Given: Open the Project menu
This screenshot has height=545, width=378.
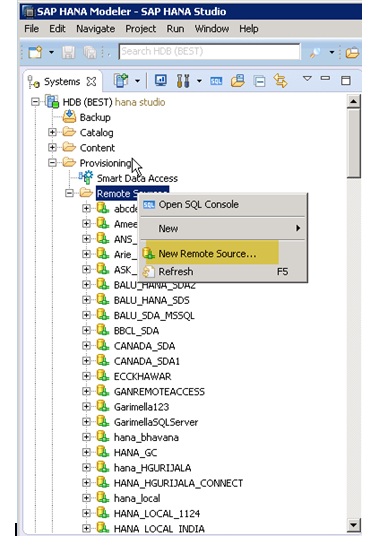Looking at the screenshot, I should click(x=140, y=29).
